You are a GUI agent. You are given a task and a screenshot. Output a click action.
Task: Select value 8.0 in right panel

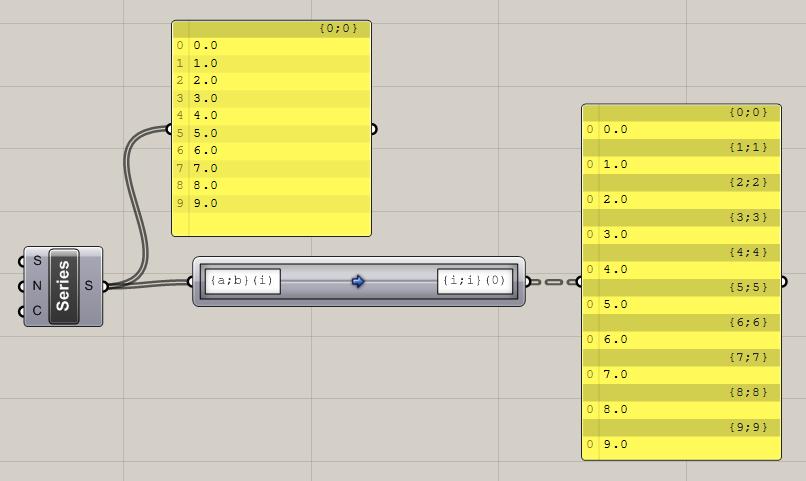(x=616, y=409)
